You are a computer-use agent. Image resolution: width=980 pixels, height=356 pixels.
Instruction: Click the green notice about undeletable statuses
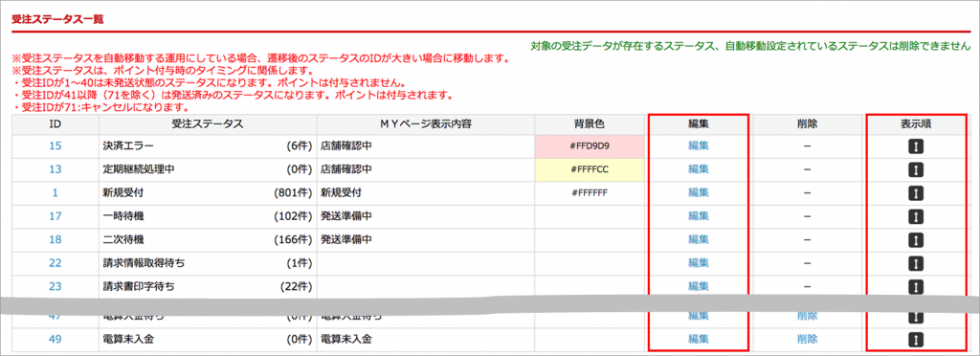[x=750, y=46]
